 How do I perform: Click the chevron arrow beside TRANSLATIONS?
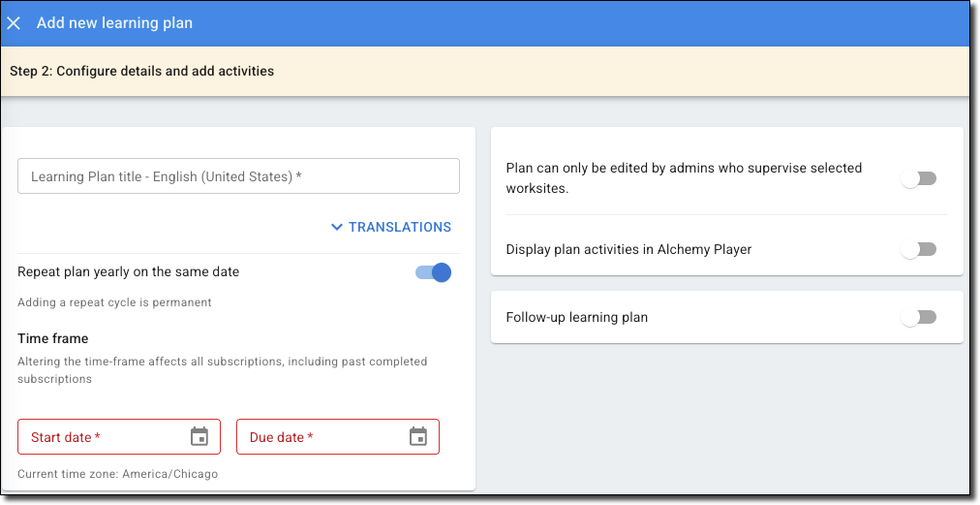pyautogui.click(x=337, y=227)
